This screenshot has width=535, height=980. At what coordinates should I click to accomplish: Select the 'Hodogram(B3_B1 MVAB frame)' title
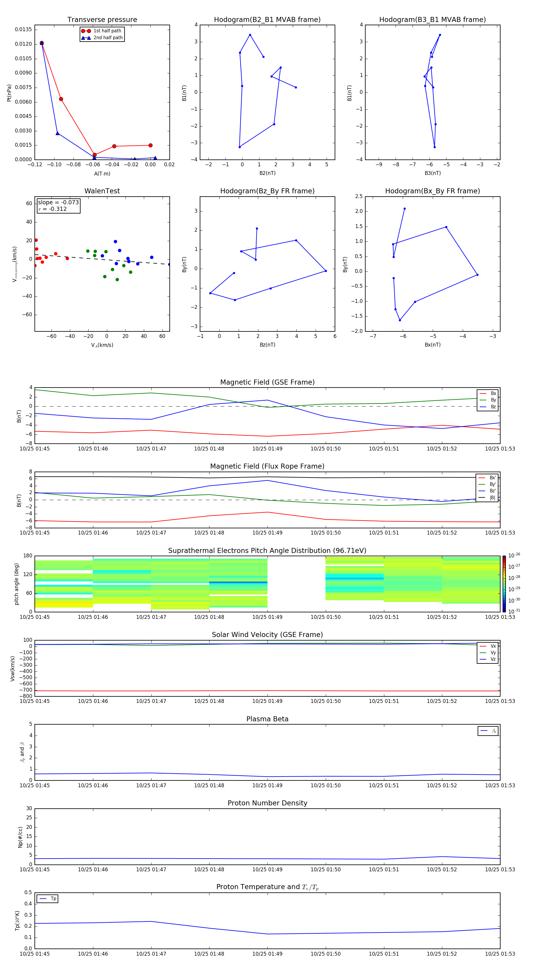coord(432,20)
